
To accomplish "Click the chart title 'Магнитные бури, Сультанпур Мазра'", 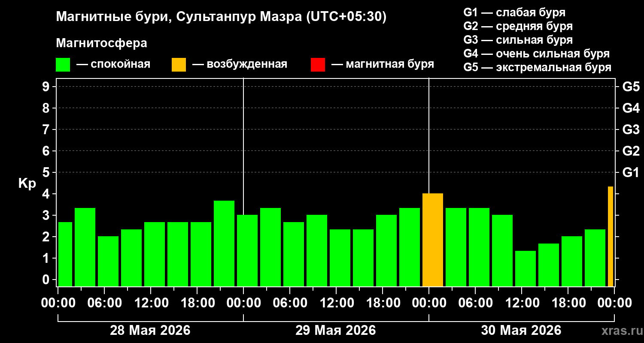I will click(180, 17).
